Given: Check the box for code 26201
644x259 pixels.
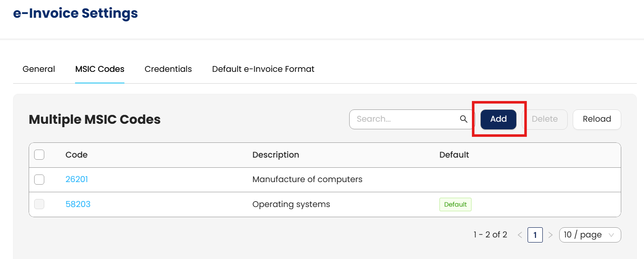Looking at the screenshot, I should [x=39, y=180].
